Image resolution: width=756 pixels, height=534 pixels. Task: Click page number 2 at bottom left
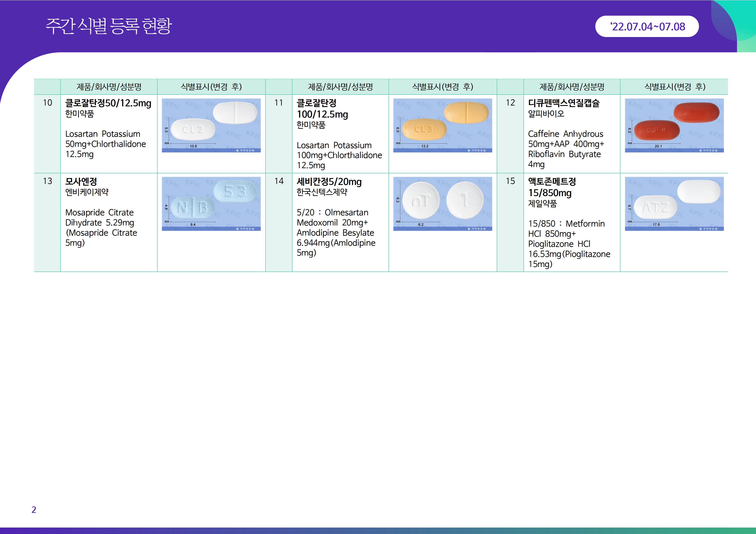(34, 510)
